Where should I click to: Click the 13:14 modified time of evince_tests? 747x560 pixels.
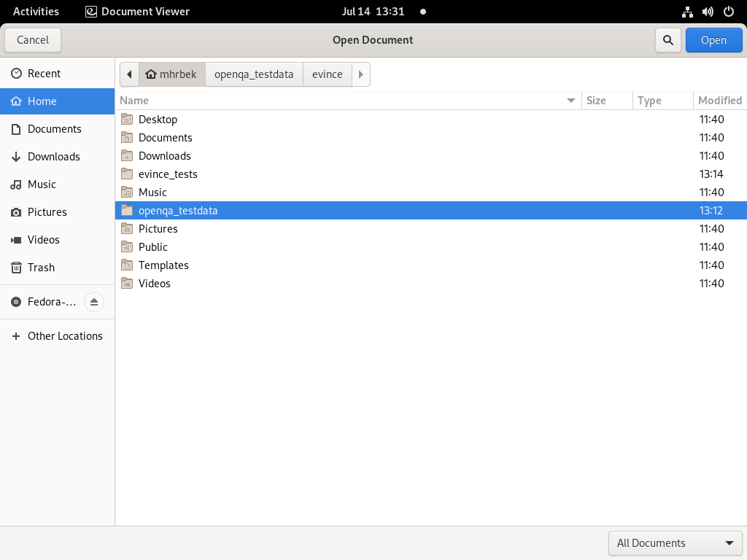711,174
